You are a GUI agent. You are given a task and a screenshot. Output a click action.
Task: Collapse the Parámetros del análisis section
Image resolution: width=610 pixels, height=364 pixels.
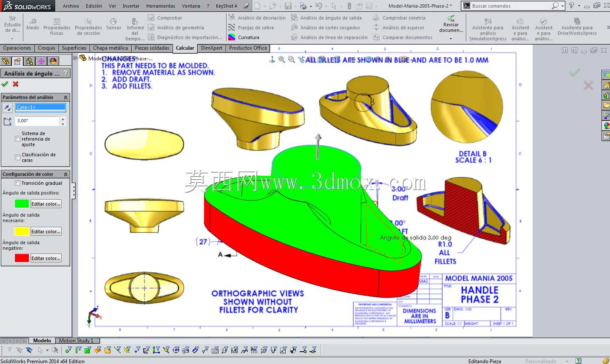(x=65, y=97)
